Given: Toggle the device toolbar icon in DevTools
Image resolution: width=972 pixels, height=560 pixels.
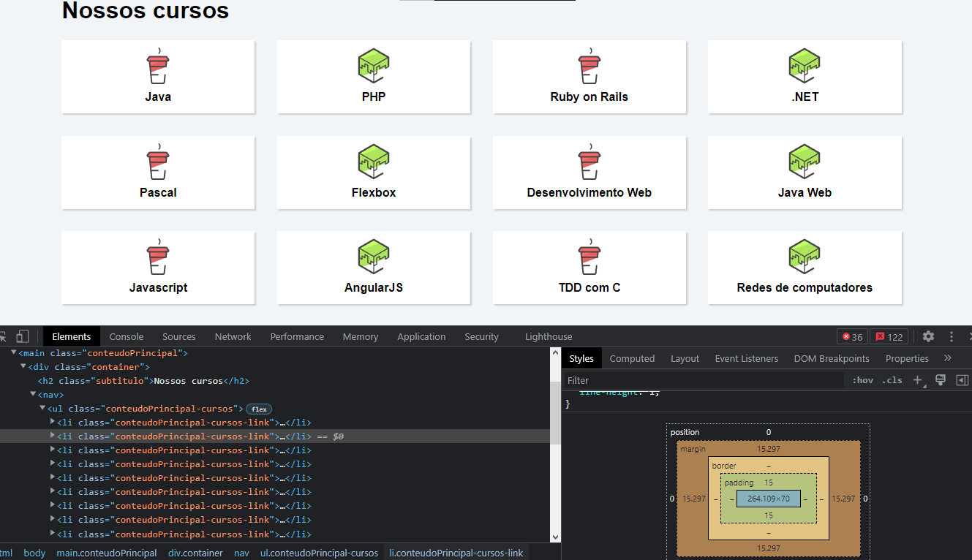Looking at the screenshot, I should coord(23,336).
